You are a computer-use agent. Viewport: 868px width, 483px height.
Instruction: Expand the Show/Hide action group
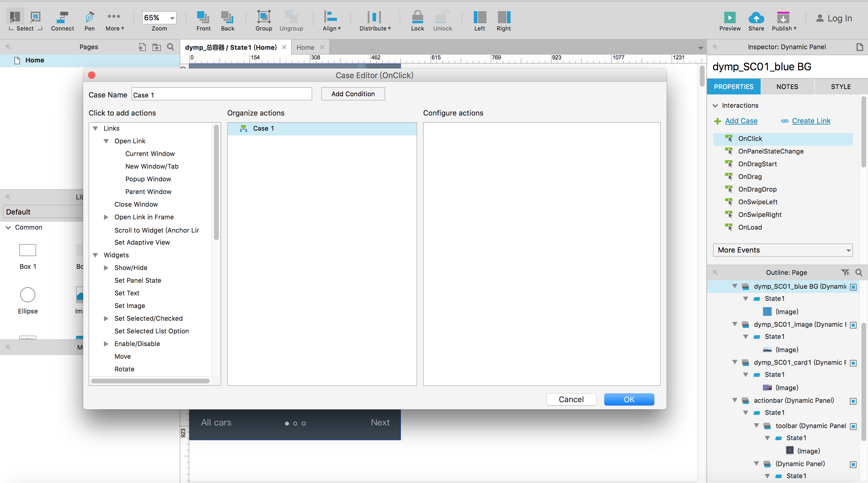pos(106,268)
